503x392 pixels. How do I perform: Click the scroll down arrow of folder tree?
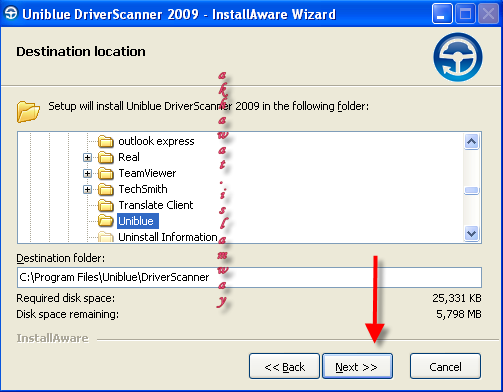coord(472,233)
